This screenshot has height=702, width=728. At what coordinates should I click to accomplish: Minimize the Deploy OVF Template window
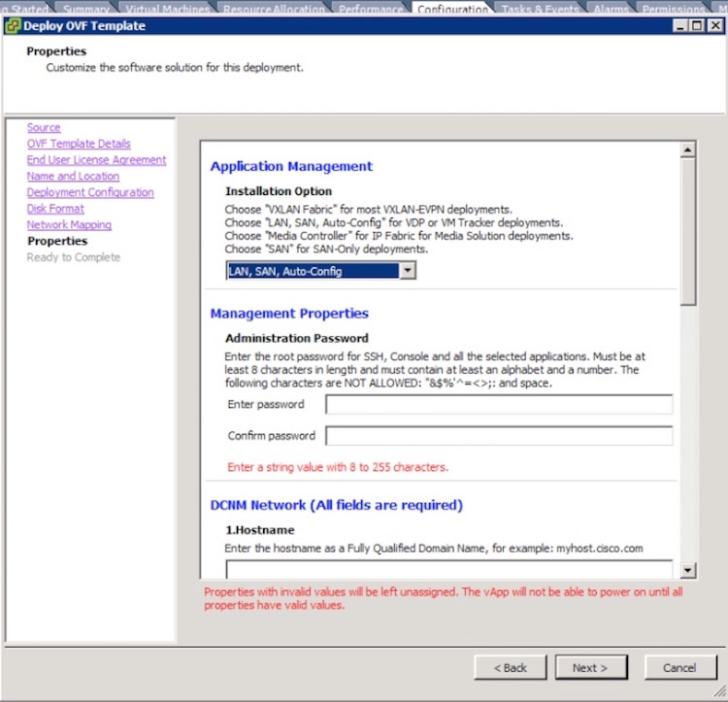click(x=680, y=26)
